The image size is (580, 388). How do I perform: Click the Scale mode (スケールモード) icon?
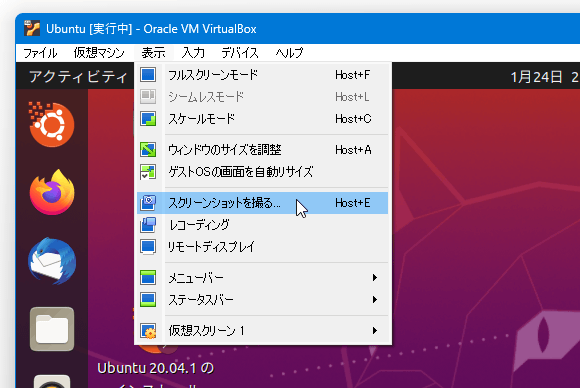(148, 119)
